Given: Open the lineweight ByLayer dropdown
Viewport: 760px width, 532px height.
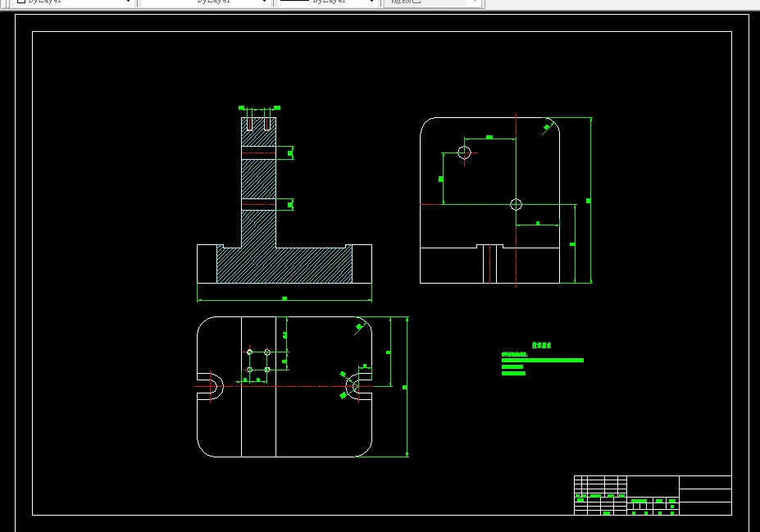Looking at the screenshot, I should (327, 2).
